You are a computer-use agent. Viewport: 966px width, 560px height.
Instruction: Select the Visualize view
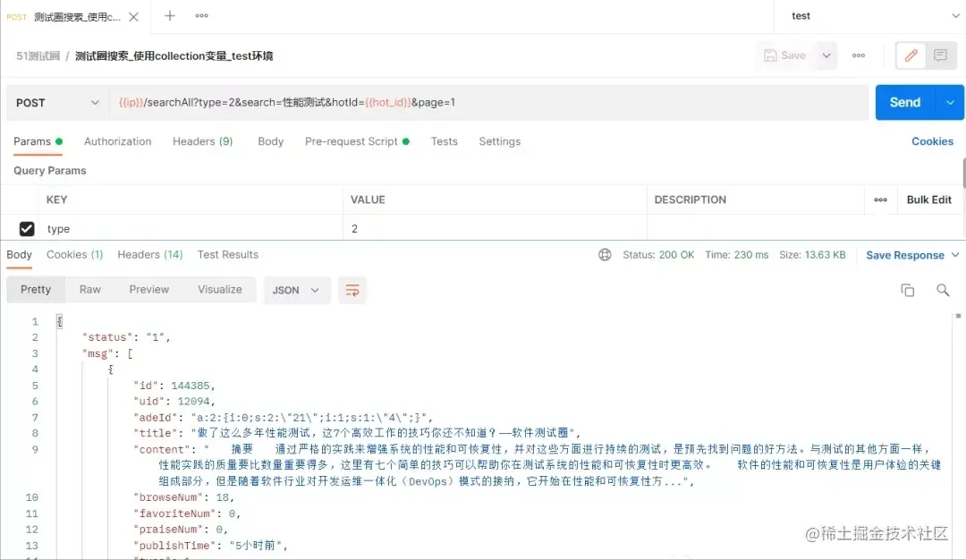pyautogui.click(x=220, y=290)
